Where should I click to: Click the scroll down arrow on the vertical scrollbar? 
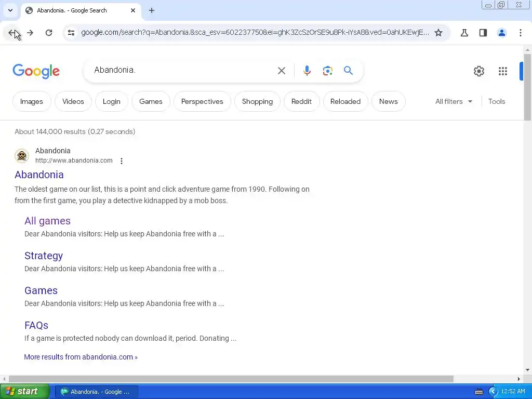[527, 370]
